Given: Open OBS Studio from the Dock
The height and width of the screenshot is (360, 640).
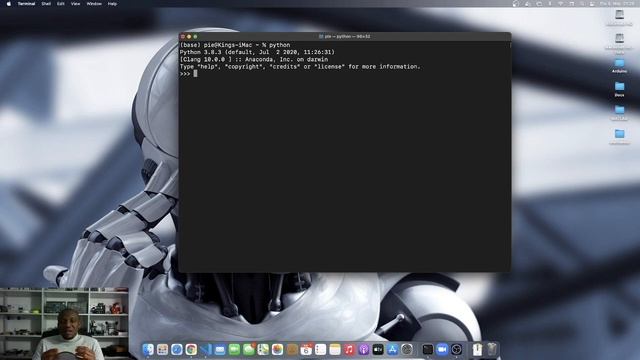Looking at the screenshot, I should coord(457,349).
